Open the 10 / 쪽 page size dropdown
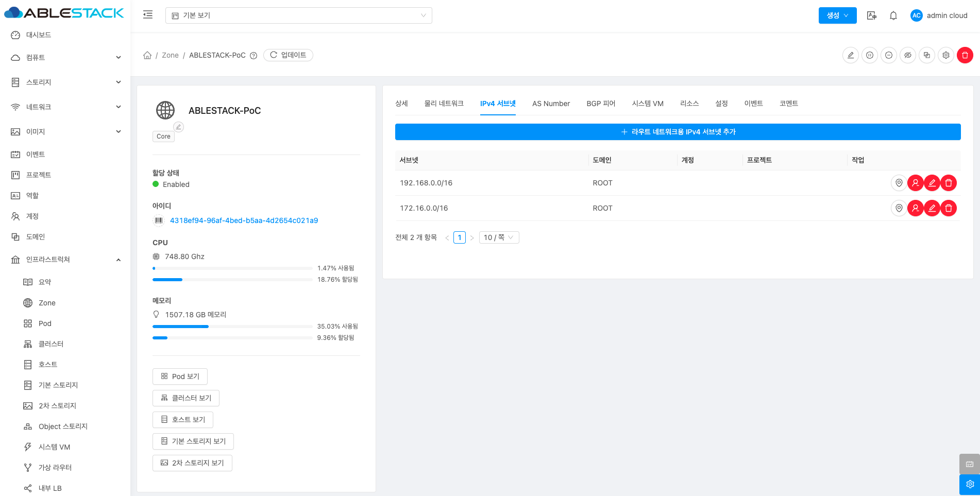This screenshot has height=496, width=980. point(498,237)
